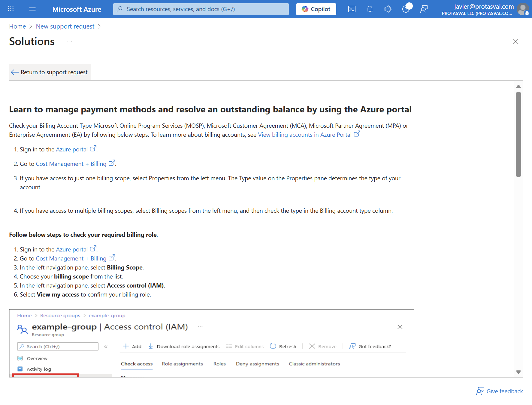The width and height of the screenshot is (532, 405).
Task: Open portal settings gear
Action: 388,9
